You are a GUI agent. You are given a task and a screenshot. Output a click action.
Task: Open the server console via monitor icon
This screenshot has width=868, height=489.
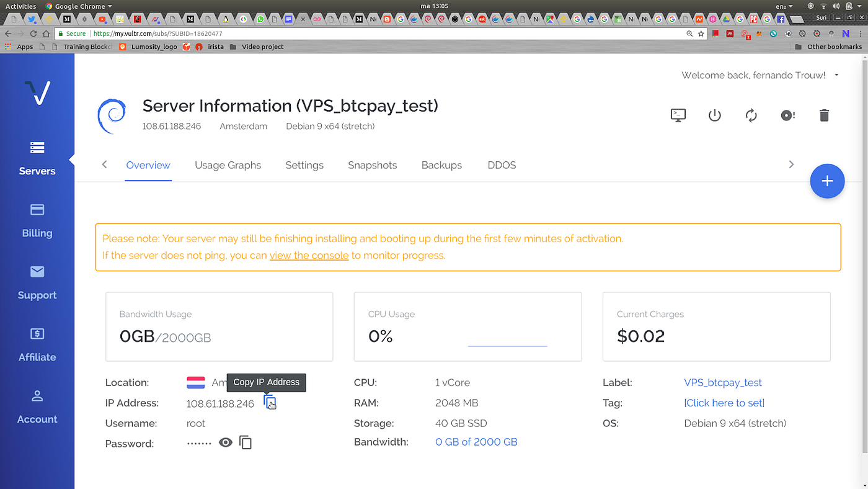(678, 115)
